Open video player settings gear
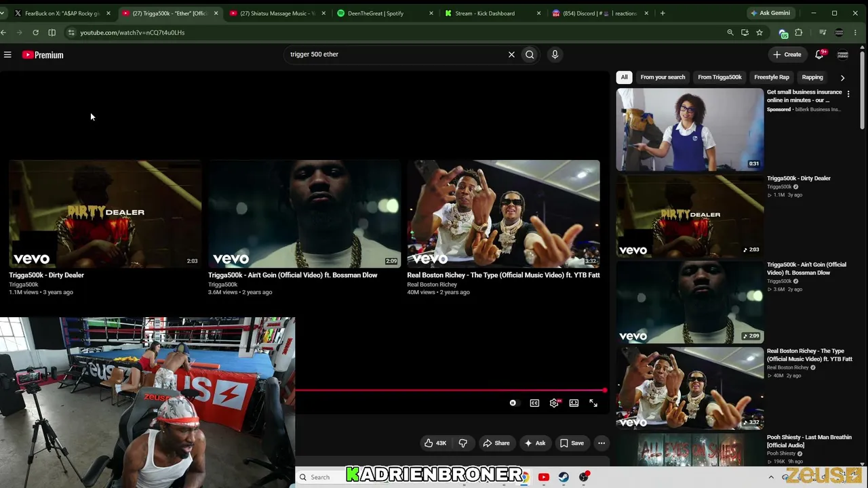 [554, 403]
